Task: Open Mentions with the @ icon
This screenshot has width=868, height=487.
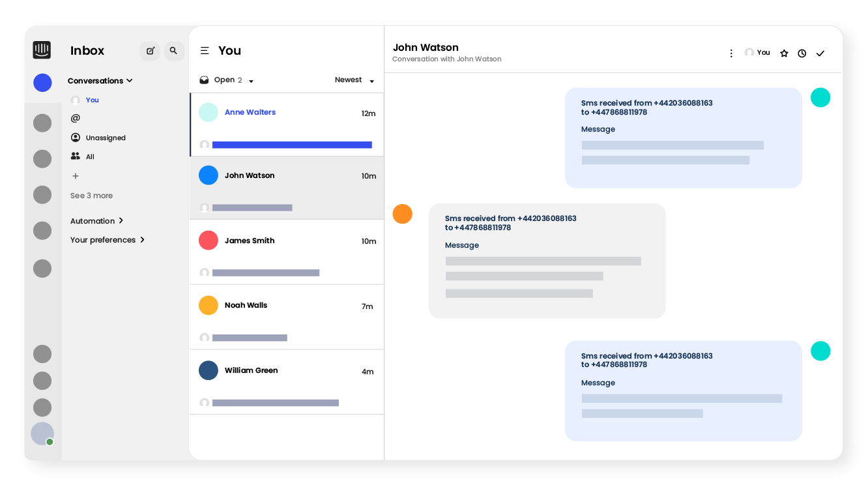Action: click(76, 119)
